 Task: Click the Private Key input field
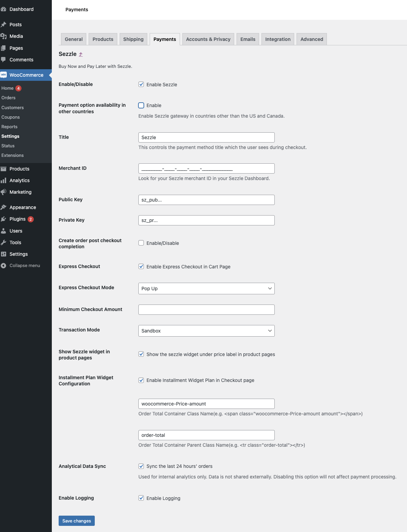(207, 220)
